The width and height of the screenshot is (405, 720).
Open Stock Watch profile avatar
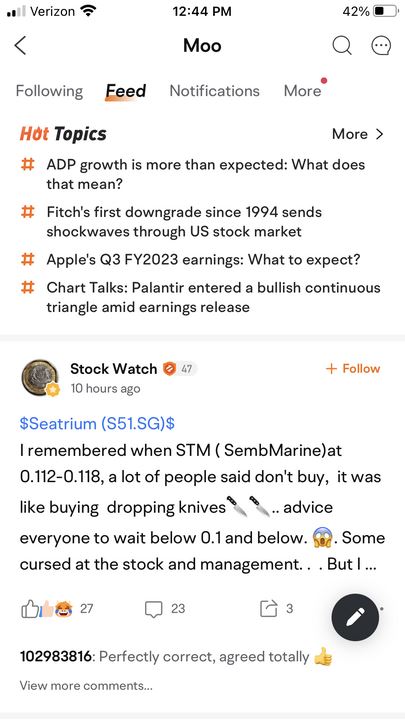(40, 377)
